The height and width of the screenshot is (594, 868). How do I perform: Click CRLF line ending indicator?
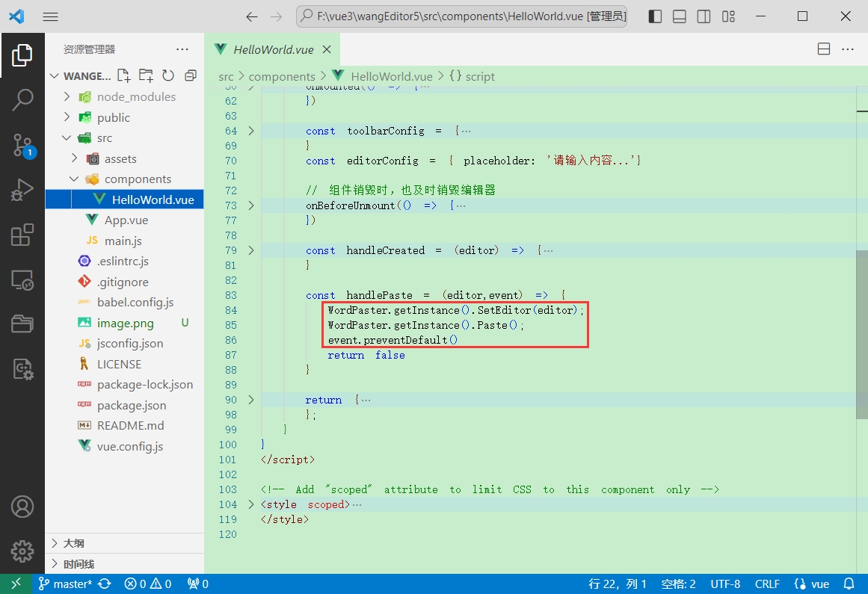coord(767,584)
